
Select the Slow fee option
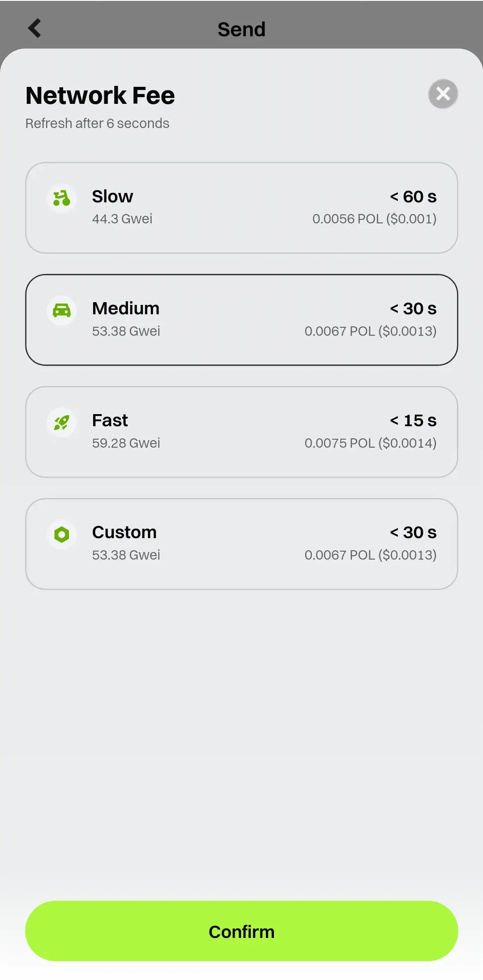pyautogui.click(x=242, y=208)
